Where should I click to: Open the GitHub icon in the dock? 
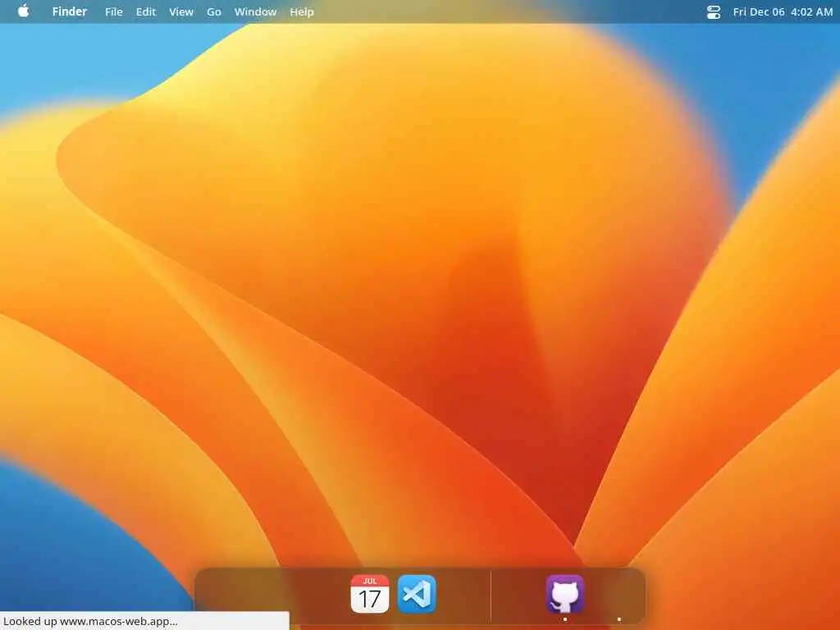(x=564, y=594)
